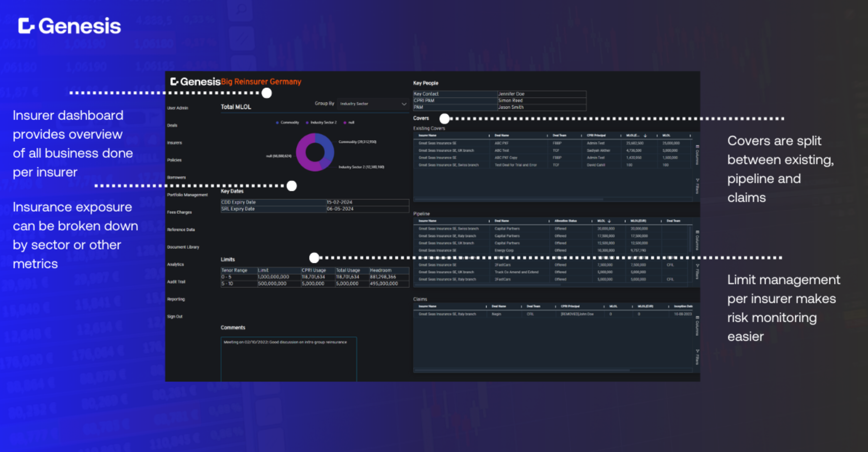Click Sign Out in the sidebar
This screenshot has width=868, height=452.
coord(175,316)
